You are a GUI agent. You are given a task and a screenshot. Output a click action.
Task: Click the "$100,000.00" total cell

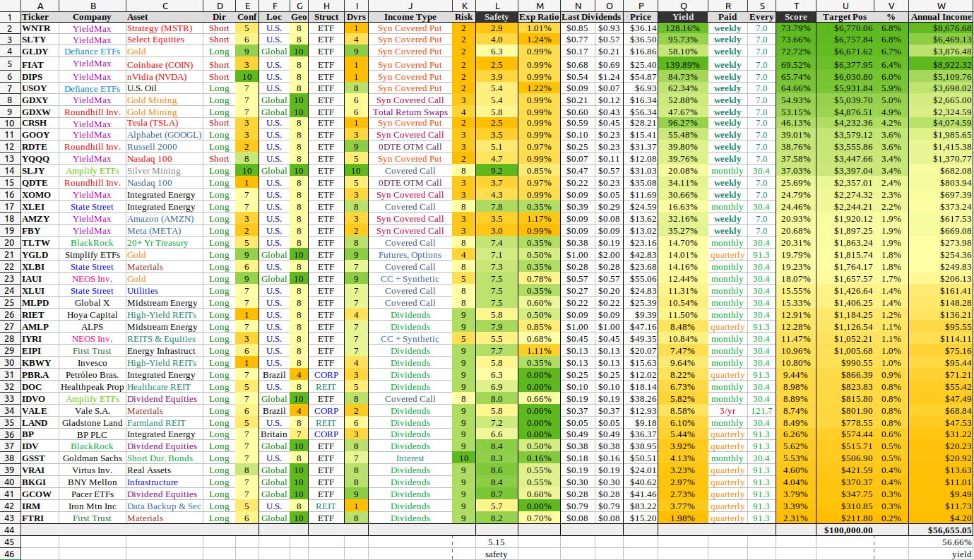click(x=845, y=530)
